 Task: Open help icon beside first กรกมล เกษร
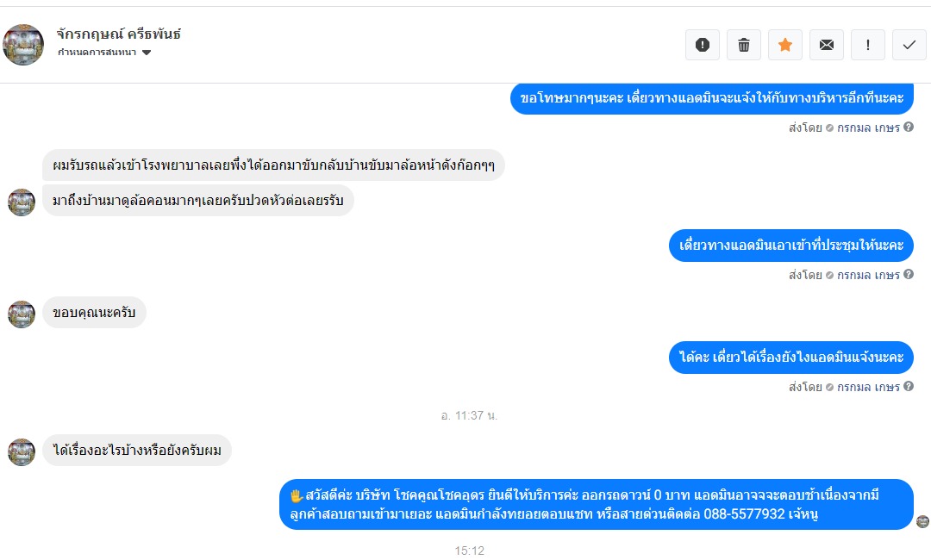pos(909,127)
